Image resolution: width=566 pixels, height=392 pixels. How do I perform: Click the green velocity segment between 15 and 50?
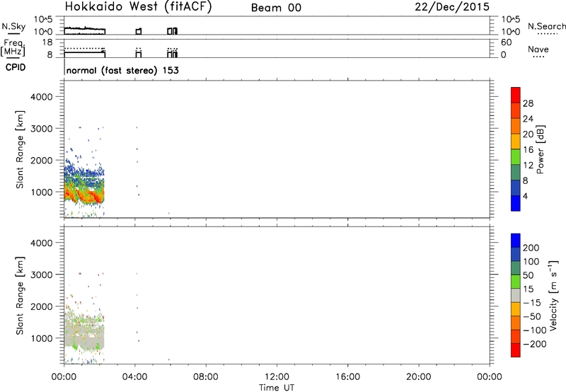pos(516,282)
